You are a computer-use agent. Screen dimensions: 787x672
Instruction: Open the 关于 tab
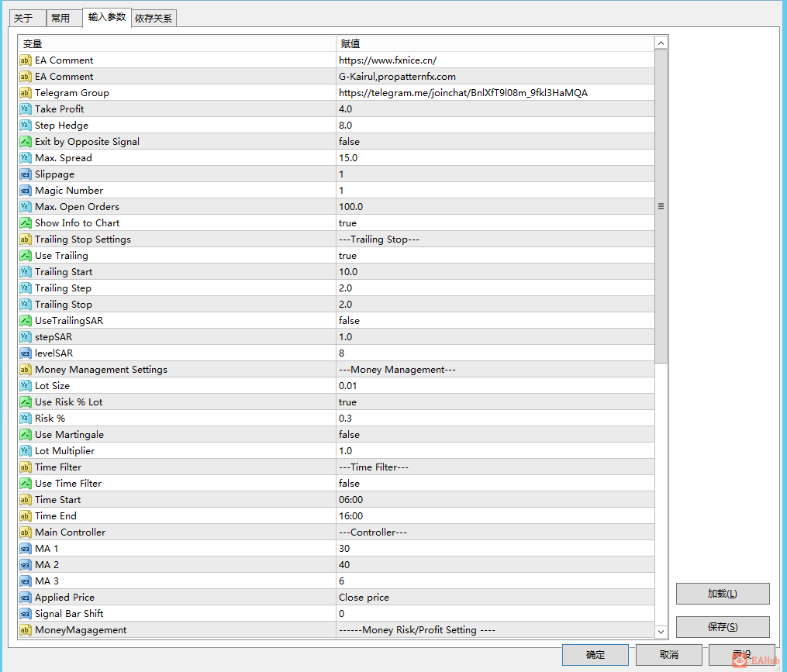(28, 18)
